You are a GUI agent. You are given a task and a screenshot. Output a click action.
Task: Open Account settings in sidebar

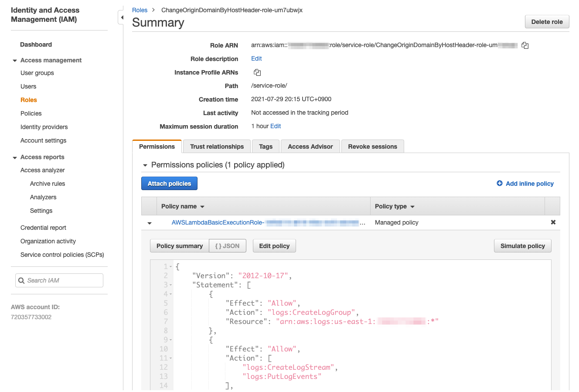44,140
